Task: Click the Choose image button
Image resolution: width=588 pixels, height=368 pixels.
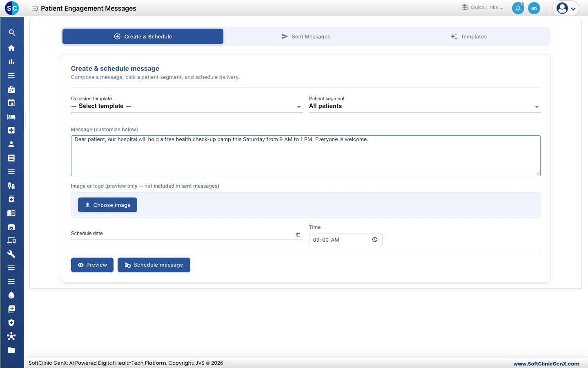Action: [x=107, y=205]
